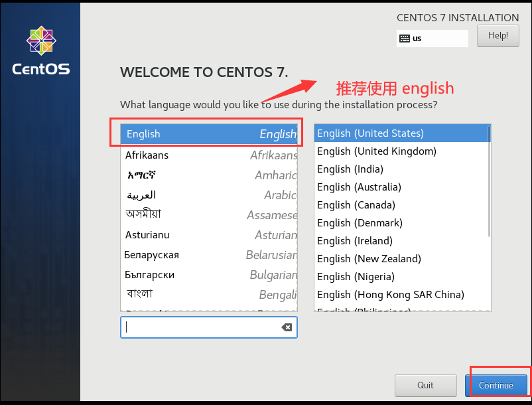Click the keyboard layout 'us' indicator
The width and height of the screenshot is (532, 405).
click(x=432, y=39)
